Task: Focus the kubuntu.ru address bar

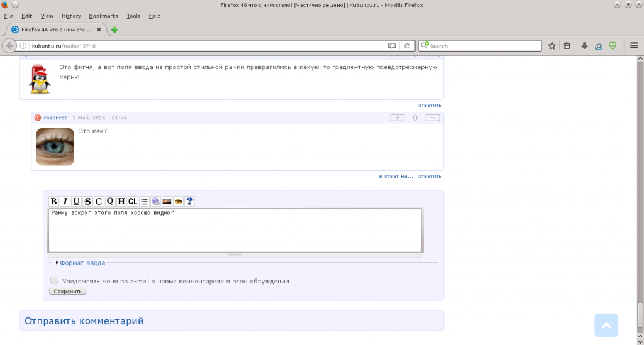Action: pos(208,46)
